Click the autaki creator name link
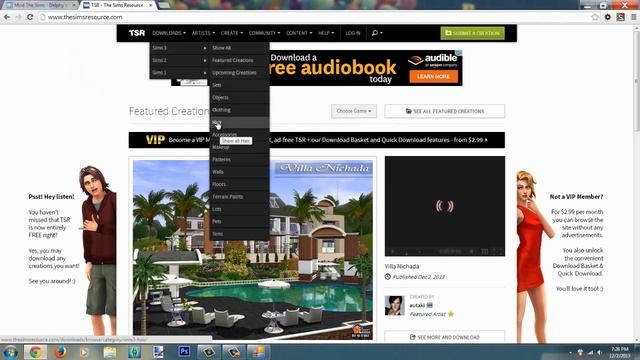Image resolution: width=640 pixels, height=360 pixels. tap(417, 305)
